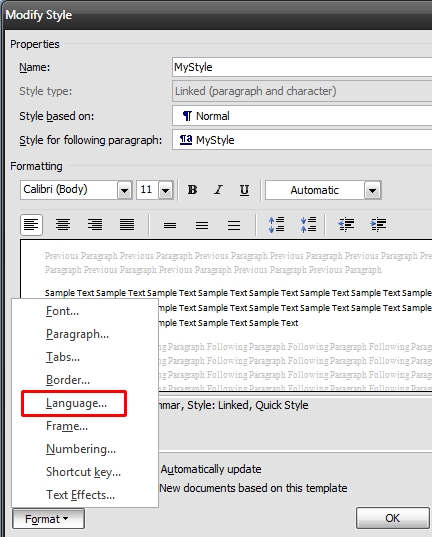This screenshot has height=537, width=432.
Task: Choose Paragraph... from Format menu
Action: click(x=85, y=334)
